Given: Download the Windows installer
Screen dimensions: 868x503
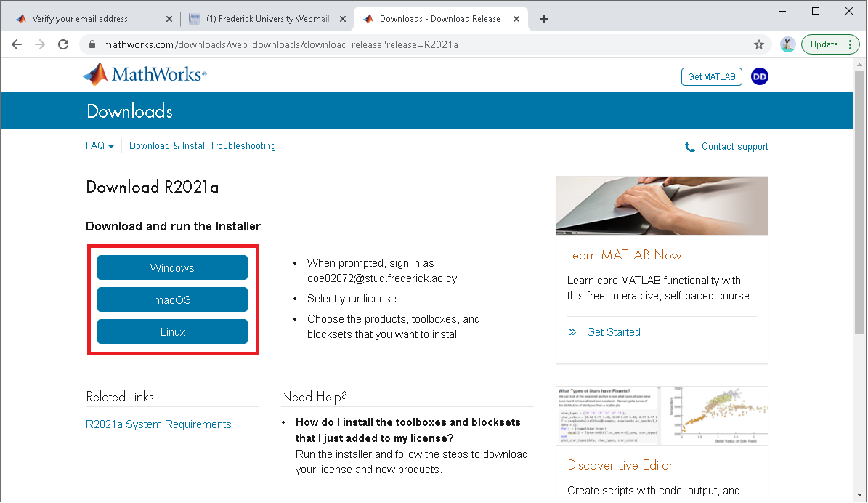Looking at the screenshot, I should 172,268.
